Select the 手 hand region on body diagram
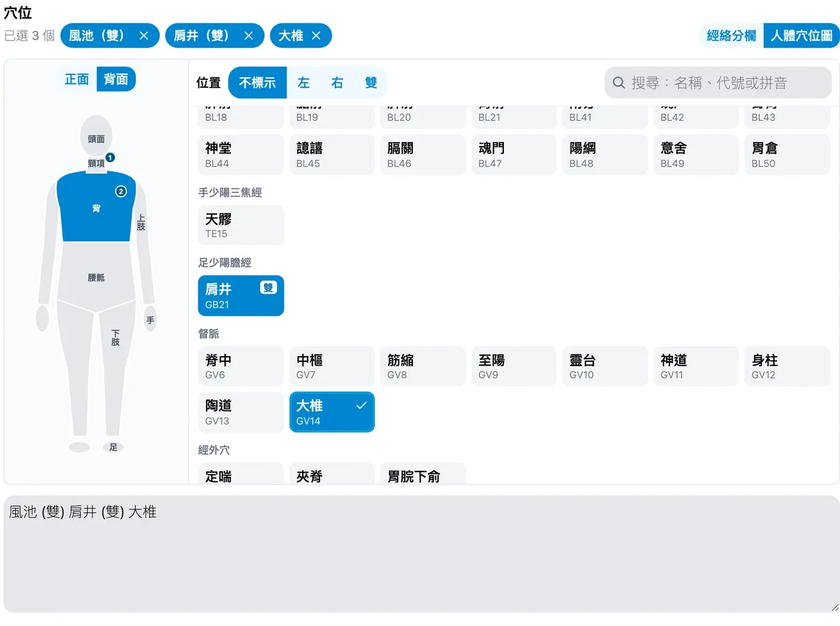Image resolution: width=840 pixels, height=626 pixels. pyautogui.click(x=150, y=320)
